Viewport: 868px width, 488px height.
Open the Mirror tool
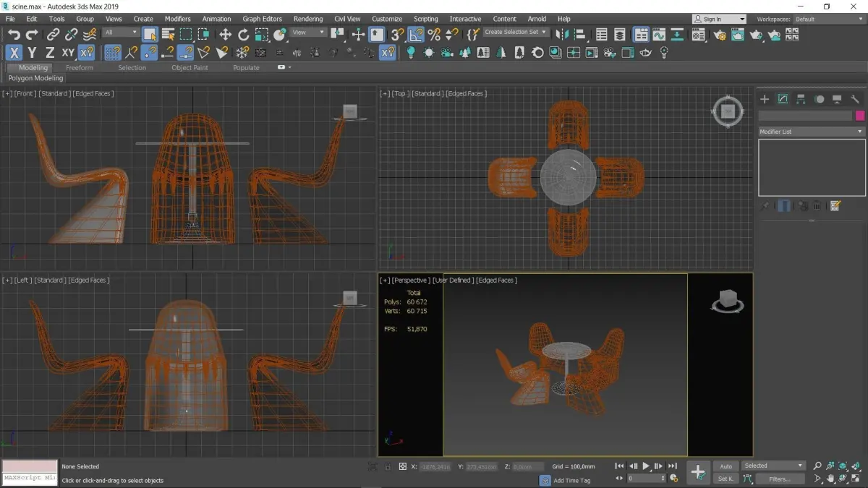[562, 34]
